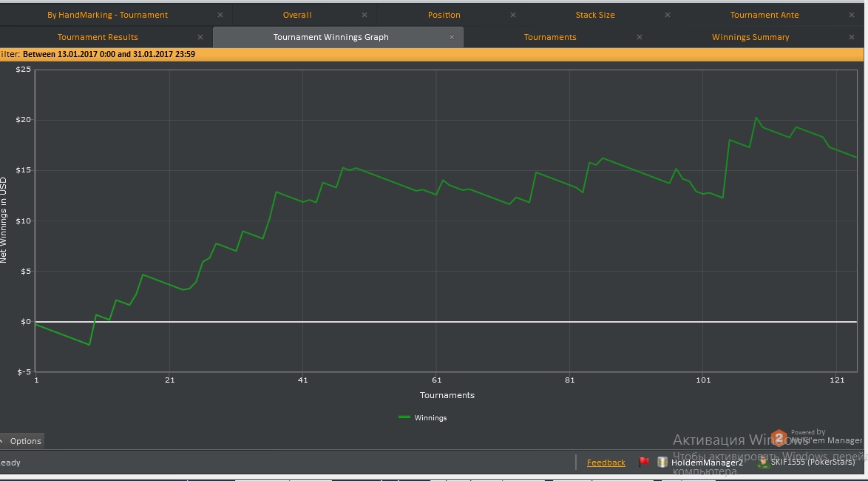Click the Hold'em Manager 2 logo badge
868x481 pixels.
tap(779, 438)
